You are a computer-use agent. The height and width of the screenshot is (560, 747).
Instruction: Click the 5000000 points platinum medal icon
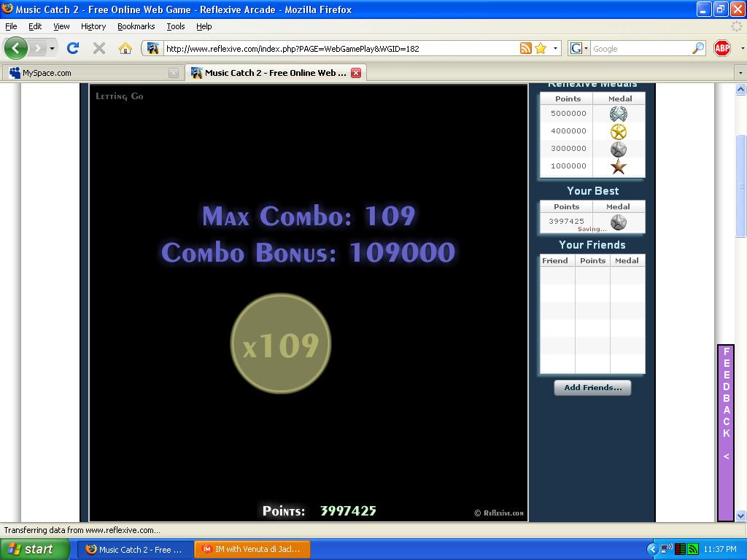(619, 114)
